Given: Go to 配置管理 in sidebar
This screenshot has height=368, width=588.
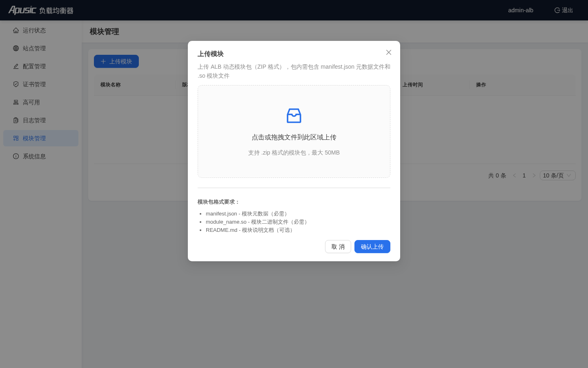Looking at the screenshot, I should tap(41, 66).
